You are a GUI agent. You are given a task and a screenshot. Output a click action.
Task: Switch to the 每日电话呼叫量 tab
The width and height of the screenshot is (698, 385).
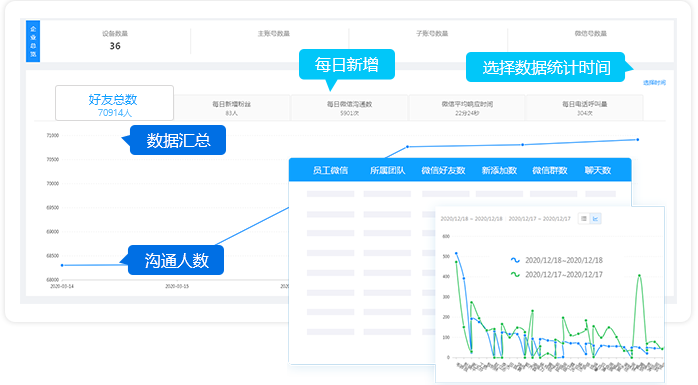[584, 108]
